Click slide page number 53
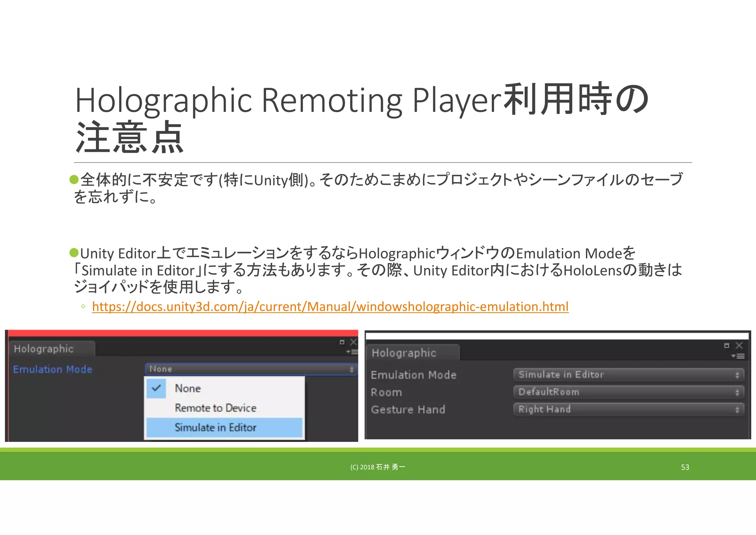The height and width of the screenshot is (535, 756). point(685,467)
